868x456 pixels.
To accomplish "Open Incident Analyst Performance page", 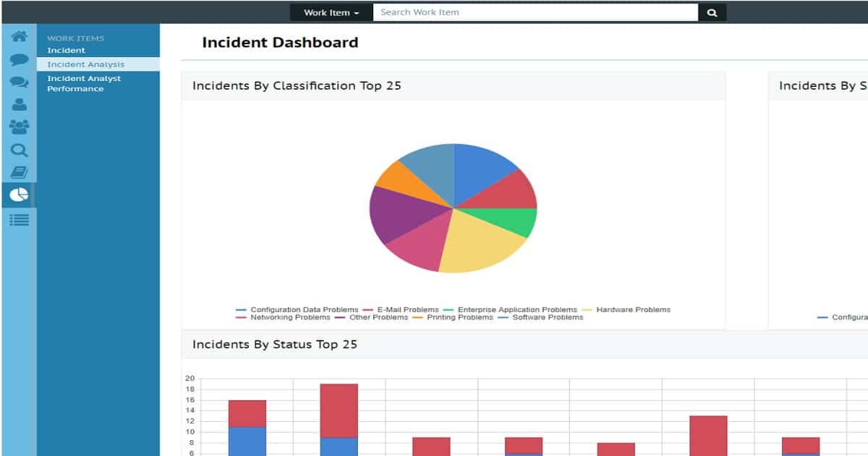I will coord(84,83).
